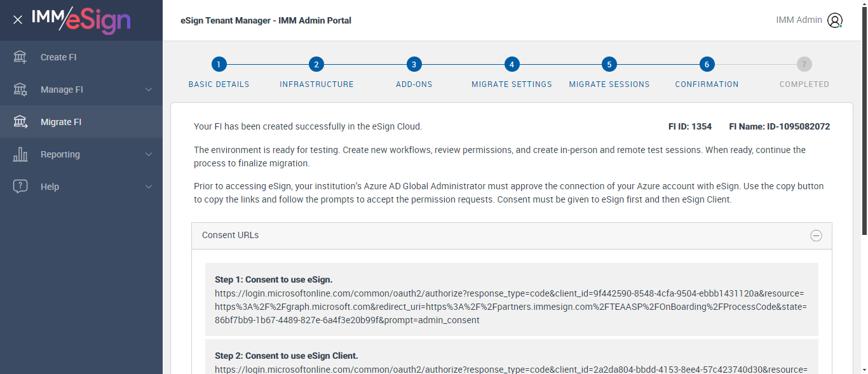Click the grayed step 7 circle
868x374 pixels.
pyautogui.click(x=804, y=64)
